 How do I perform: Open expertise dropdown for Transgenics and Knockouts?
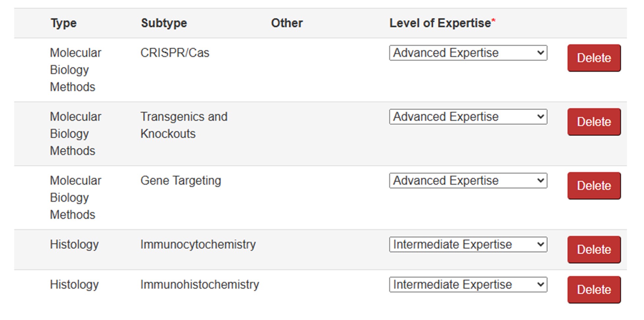click(x=468, y=117)
